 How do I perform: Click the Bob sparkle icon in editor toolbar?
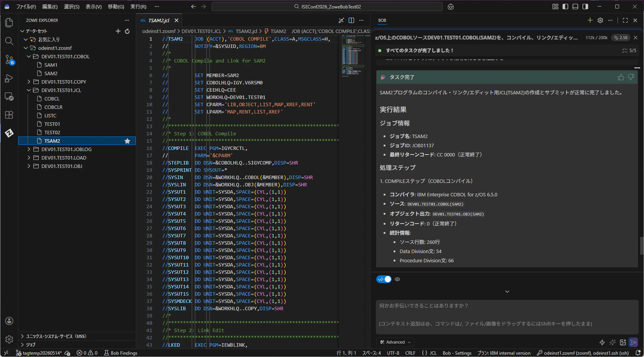(341, 20)
